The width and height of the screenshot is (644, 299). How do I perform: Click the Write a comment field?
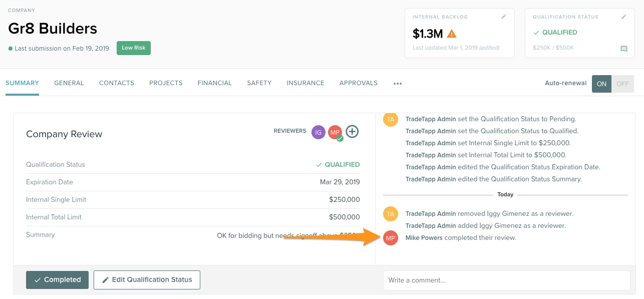[506, 280]
